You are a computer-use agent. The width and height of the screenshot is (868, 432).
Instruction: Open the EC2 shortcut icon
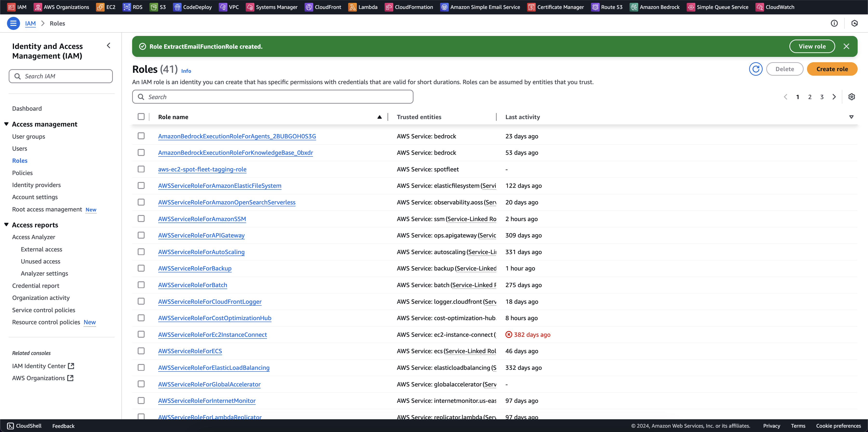tap(100, 7)
